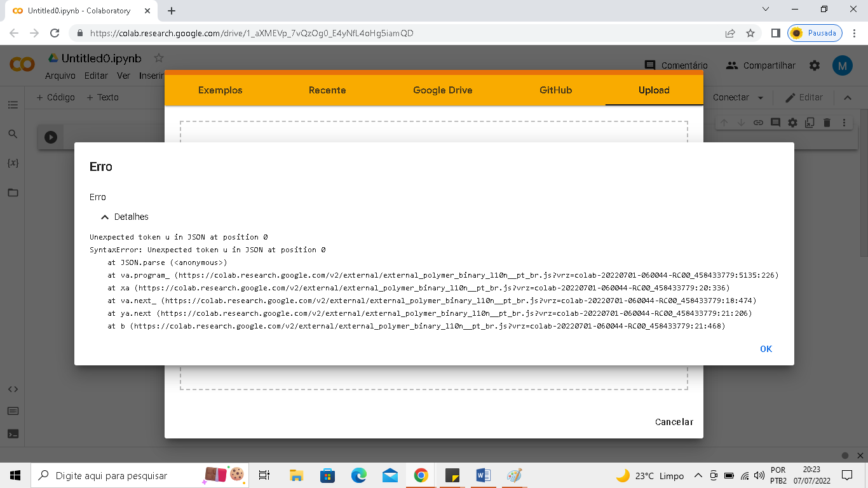
Task: Click the Windows taskbar search box
Action: point(141,475)
